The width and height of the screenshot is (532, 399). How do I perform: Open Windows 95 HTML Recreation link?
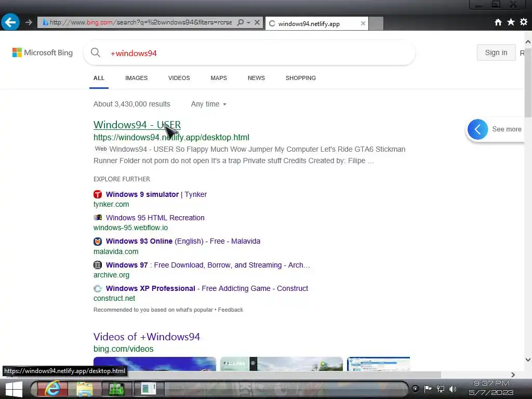coord(155,218)
